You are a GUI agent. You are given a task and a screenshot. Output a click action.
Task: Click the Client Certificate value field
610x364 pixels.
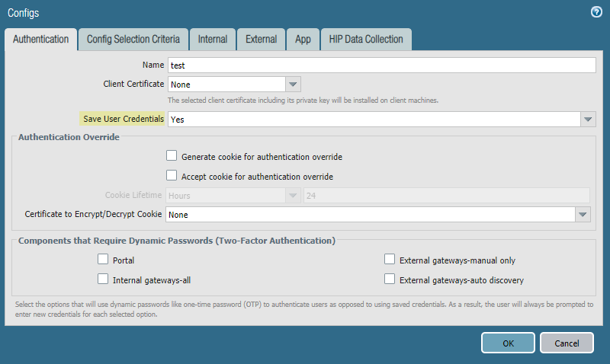226,84
